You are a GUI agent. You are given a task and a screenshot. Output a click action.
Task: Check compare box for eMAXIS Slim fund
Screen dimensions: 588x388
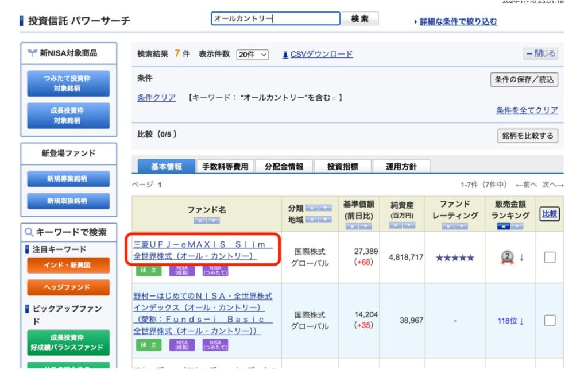click(550, 258)
